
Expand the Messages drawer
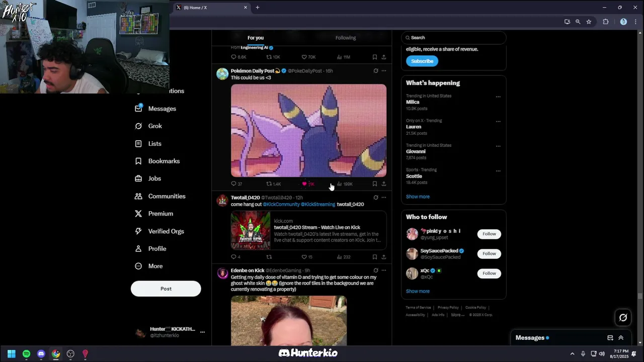(621, 338)
